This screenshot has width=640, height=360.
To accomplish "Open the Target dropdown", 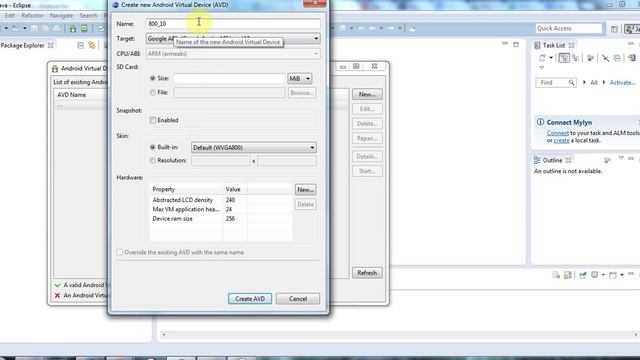I will coord(316,38).
